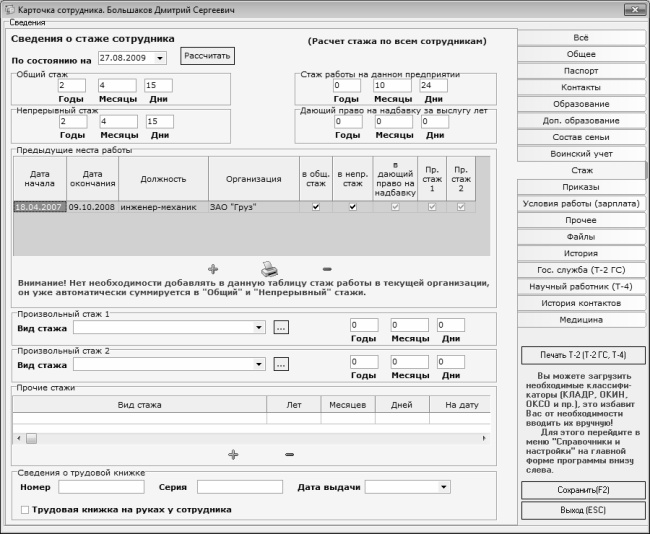
Task: Toggle the 'в непр. стаж' checkbox for ЗАО Груз
Action: [x=352, y=208]
